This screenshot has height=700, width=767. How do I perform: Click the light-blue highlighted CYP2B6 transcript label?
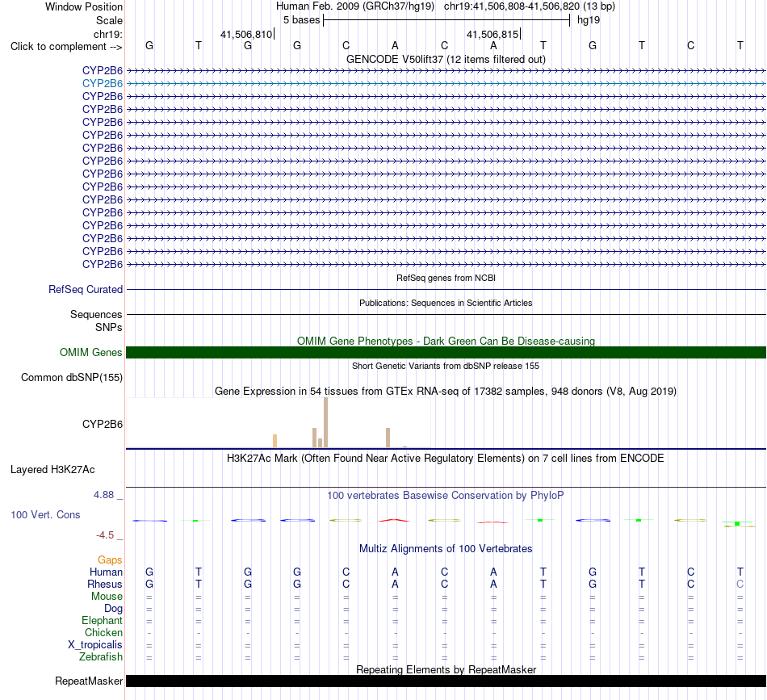pyautogui.click(x=103, y=84)
